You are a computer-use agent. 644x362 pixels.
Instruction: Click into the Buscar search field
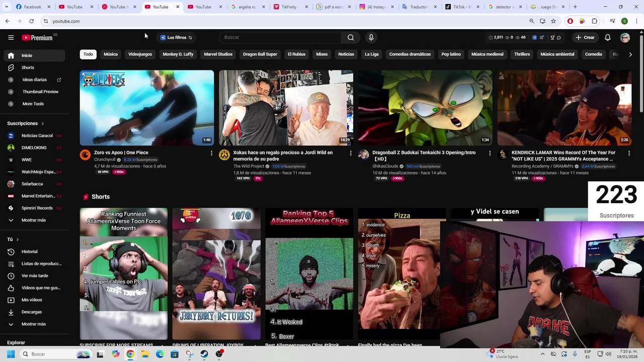click(x=281, y=37)
